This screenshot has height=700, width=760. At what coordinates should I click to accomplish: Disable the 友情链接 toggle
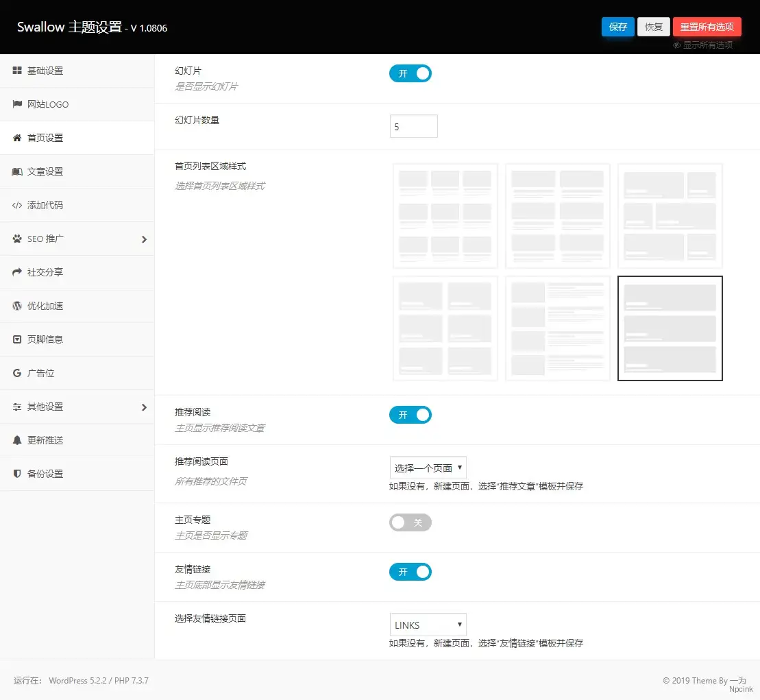410,572
